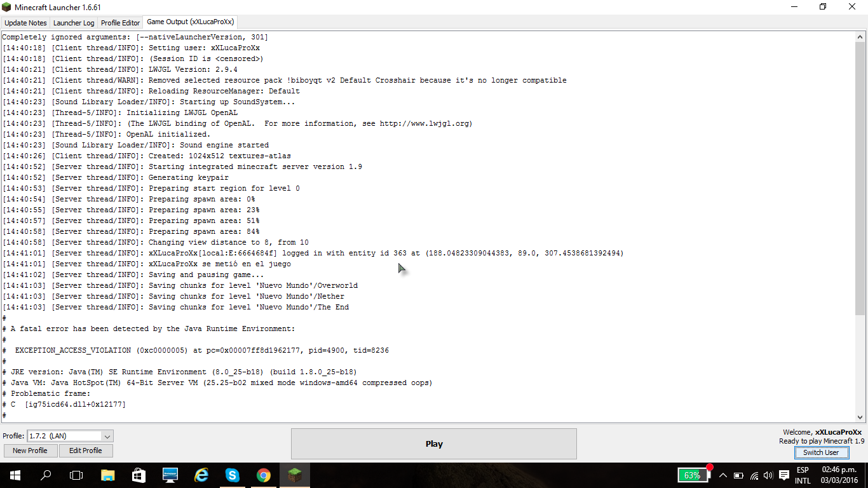Viewport: 868px width, 488px height.
Task: Click the Internet Explorer taskbar icon
Action: click(x=201, y=475)
